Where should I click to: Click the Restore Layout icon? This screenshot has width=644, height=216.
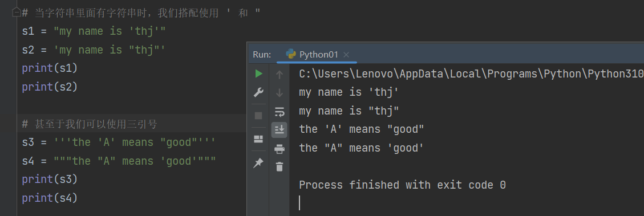258,139
